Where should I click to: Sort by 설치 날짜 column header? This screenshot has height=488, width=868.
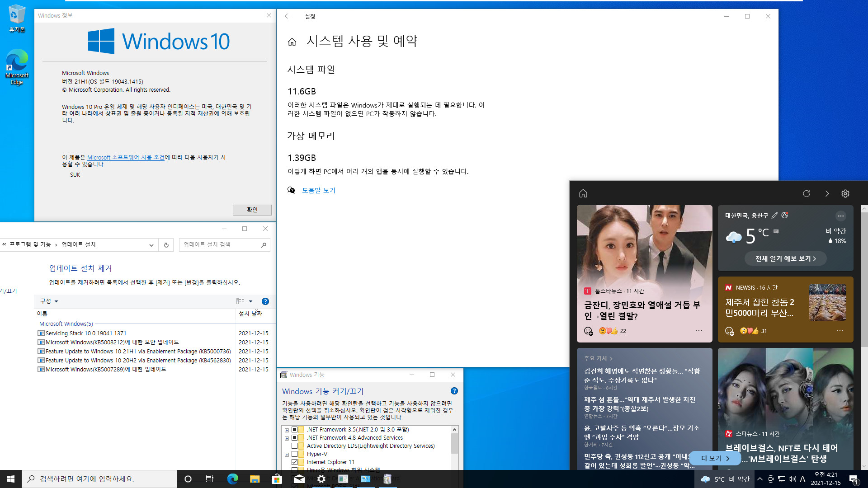point(250,314)
